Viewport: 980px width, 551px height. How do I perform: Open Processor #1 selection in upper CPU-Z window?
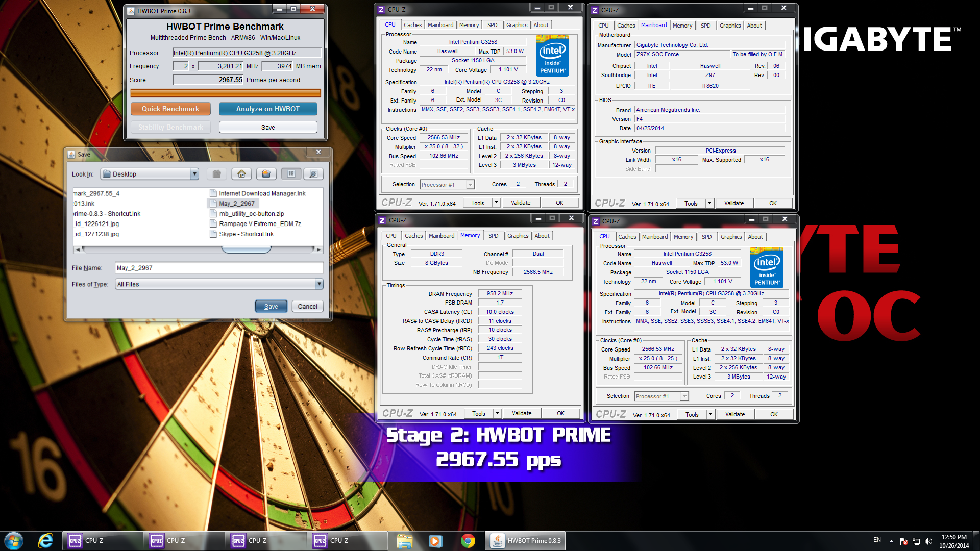[x=447, y=185]
